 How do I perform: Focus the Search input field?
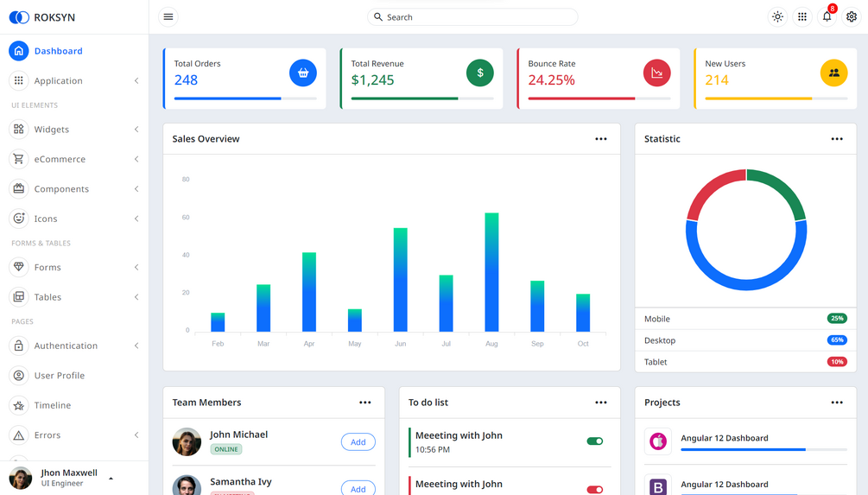point(472,17)
